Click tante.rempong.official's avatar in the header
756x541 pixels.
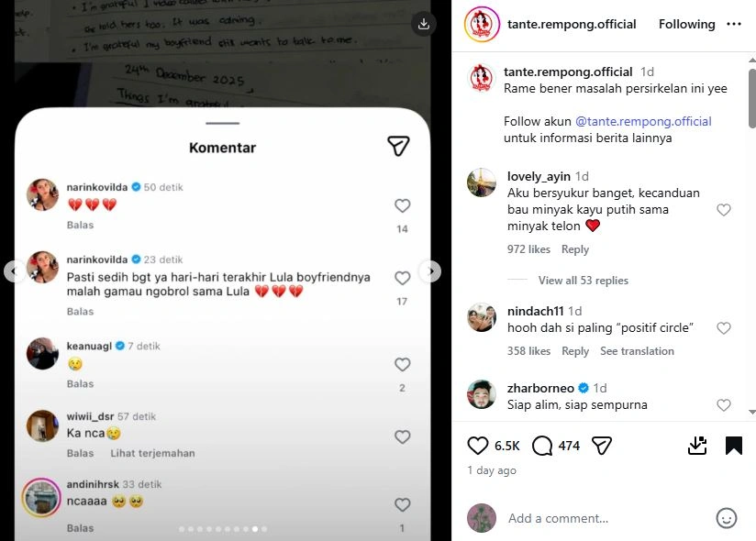[x=480, y=24]
